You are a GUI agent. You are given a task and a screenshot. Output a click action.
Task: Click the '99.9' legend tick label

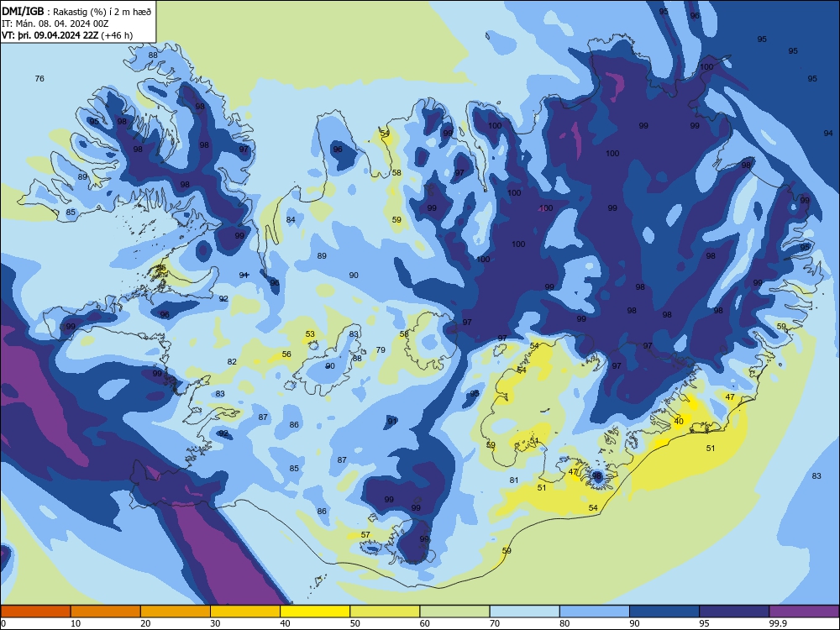(778, 623)
